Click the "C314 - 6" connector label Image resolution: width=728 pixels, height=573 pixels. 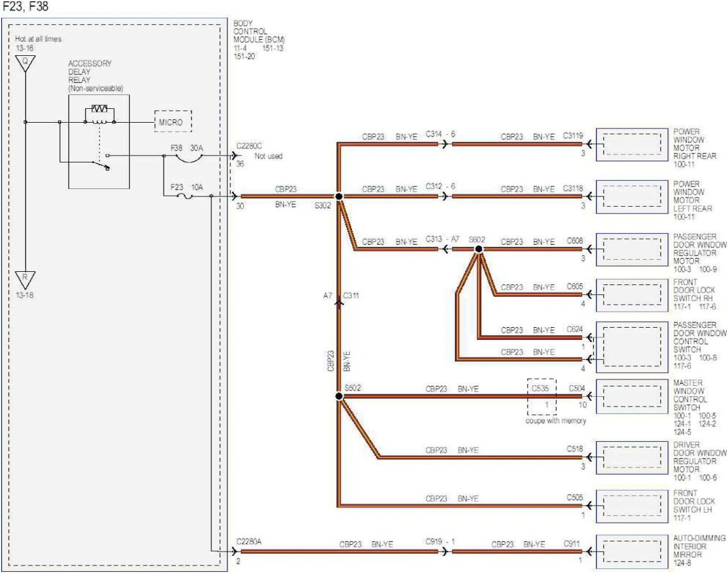[x=440, y=134]
